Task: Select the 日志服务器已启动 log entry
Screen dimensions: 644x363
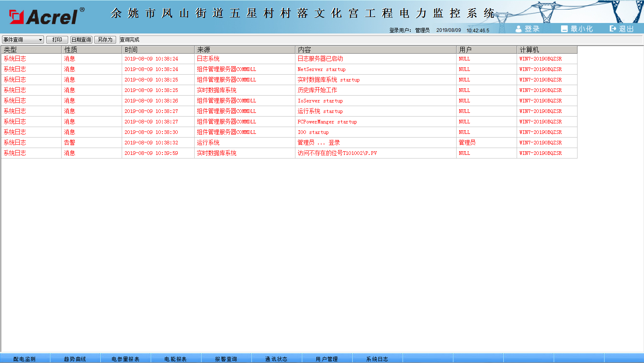Action: [320, 59]
